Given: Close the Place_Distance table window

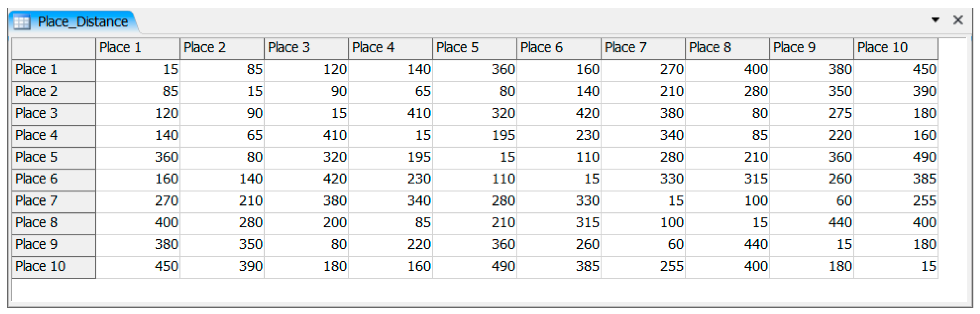Looking at the screenshot, I should click(x=958, y=20).
